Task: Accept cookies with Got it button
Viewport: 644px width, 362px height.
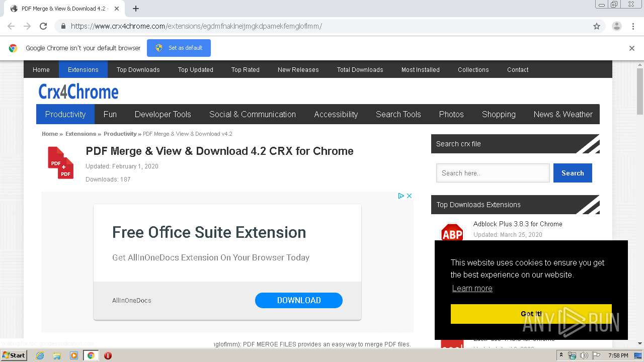Action: coord(531,314)
